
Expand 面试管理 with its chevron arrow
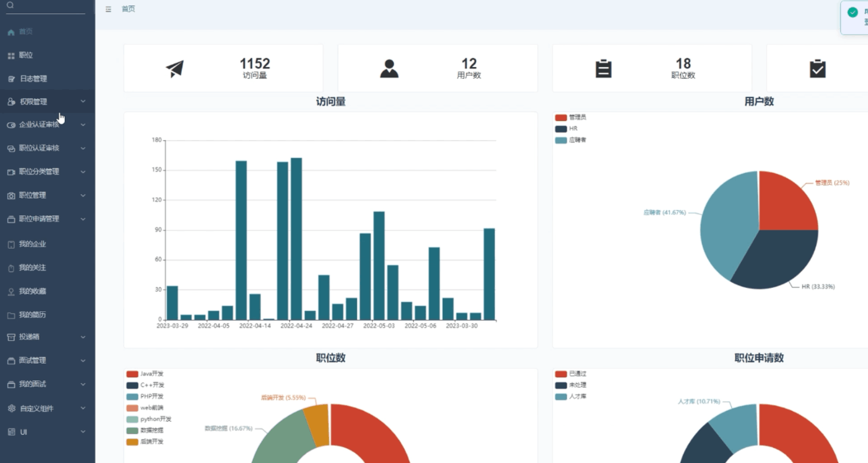[x=83, y=361]
